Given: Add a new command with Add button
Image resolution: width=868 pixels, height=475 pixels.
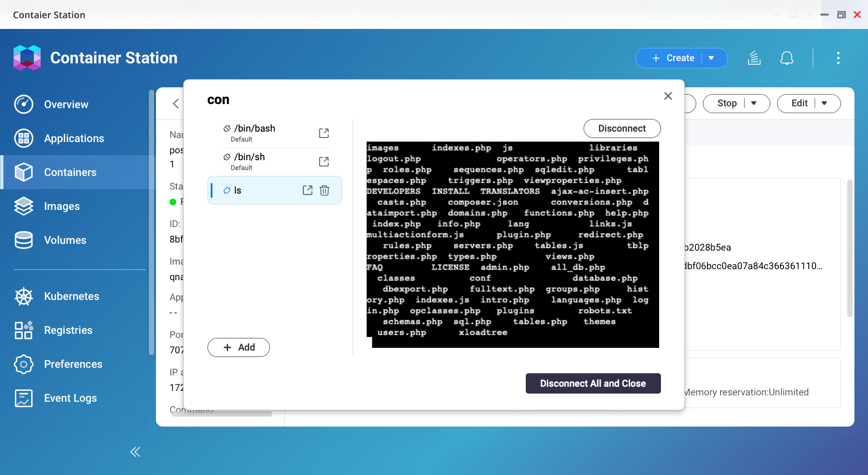Looking at the screenshot, I should [x=239, y=347].
